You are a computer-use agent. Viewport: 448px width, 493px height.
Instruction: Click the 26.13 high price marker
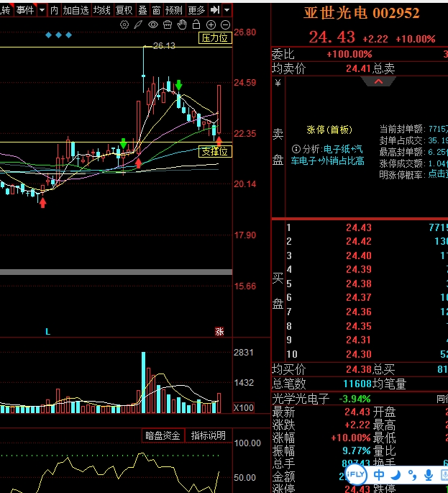164,46
